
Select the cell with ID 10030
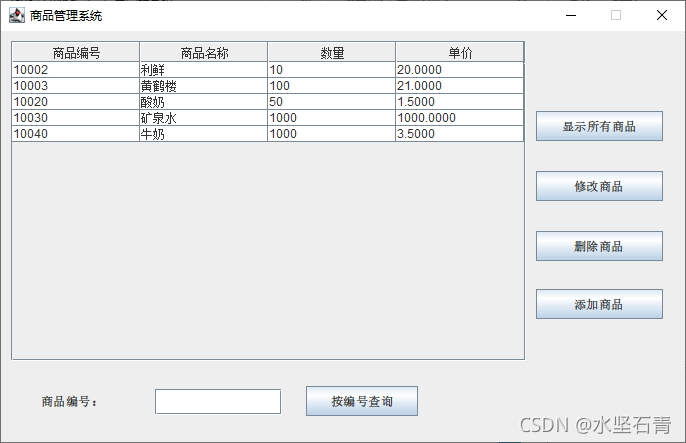coord(76,118)
